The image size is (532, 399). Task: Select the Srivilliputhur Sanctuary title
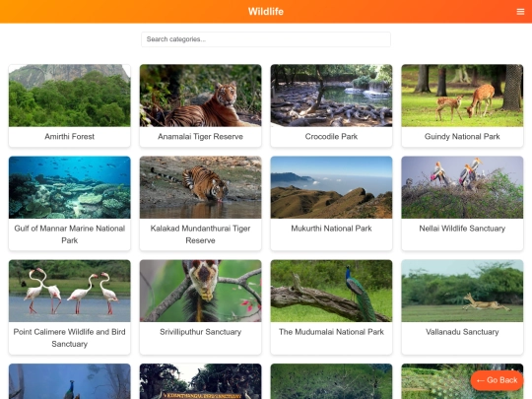tap(201, 332)
